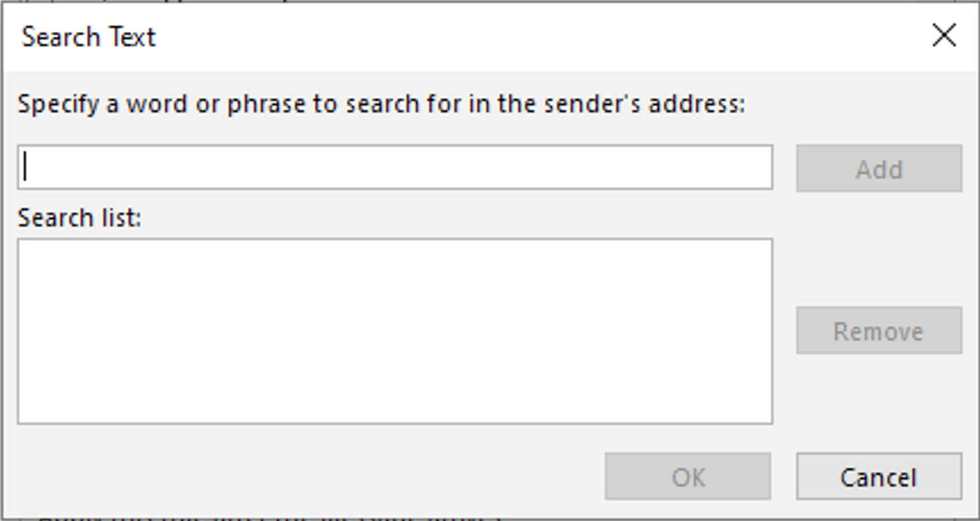
Task: Click the text box bordering the Add button
Action: (x=394, y=167)
